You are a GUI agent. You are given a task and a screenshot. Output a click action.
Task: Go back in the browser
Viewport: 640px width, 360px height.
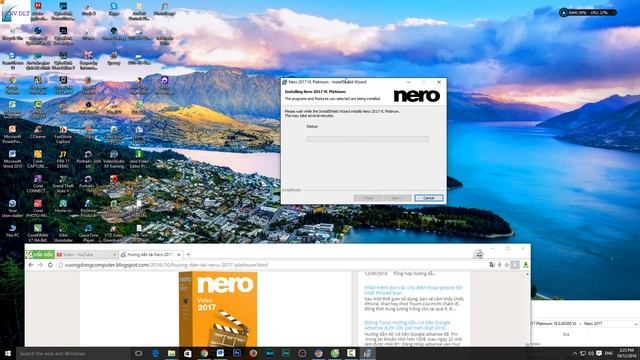tap(31, 265)
